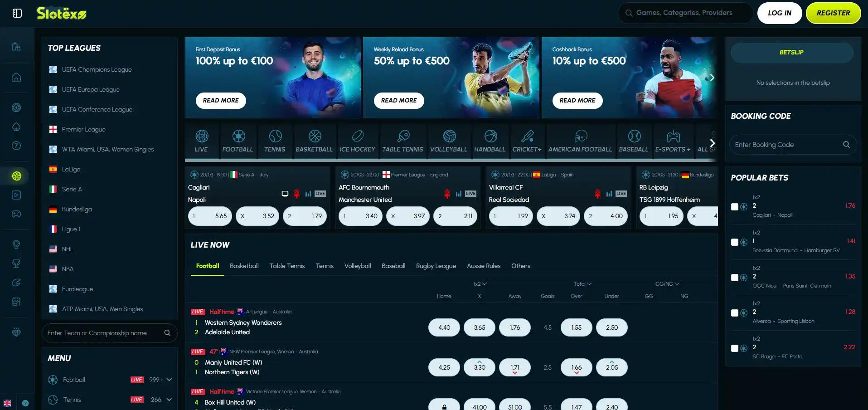Switch to the Rugby League live tab
This screenshot has width=868, height=410.
point(436,266)
